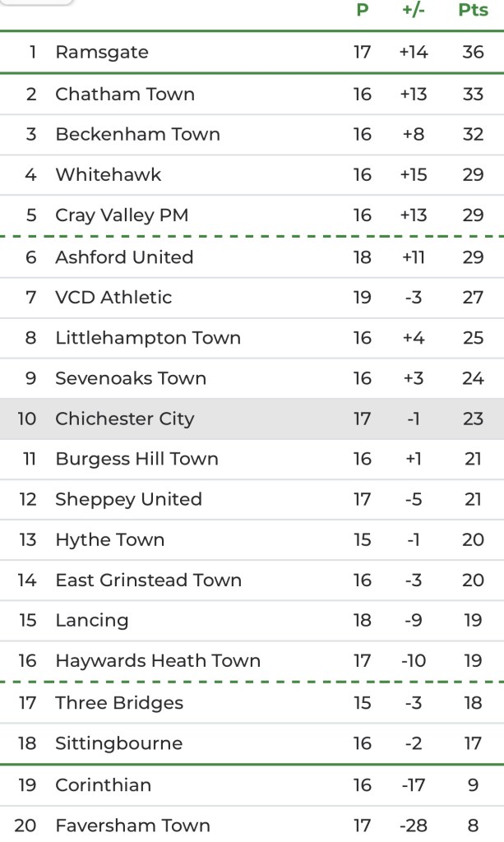Viewport: 504px width, 842px height.
Task: Click Hythe Town team name
Action: pos(109,539)
